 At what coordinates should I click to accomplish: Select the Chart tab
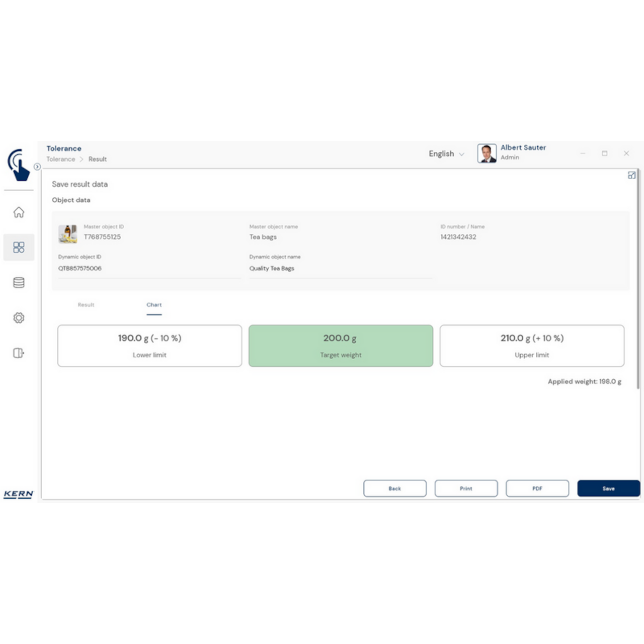154,304
